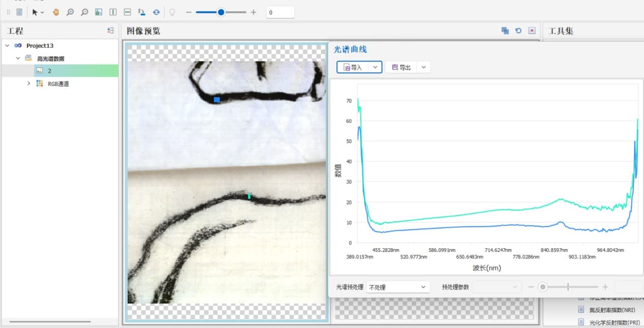Image resolution: width=644 pixels, height=328 pixels.
Task: Open the 导入 split-button dropdown arrow
Action: tap(375, 67)
